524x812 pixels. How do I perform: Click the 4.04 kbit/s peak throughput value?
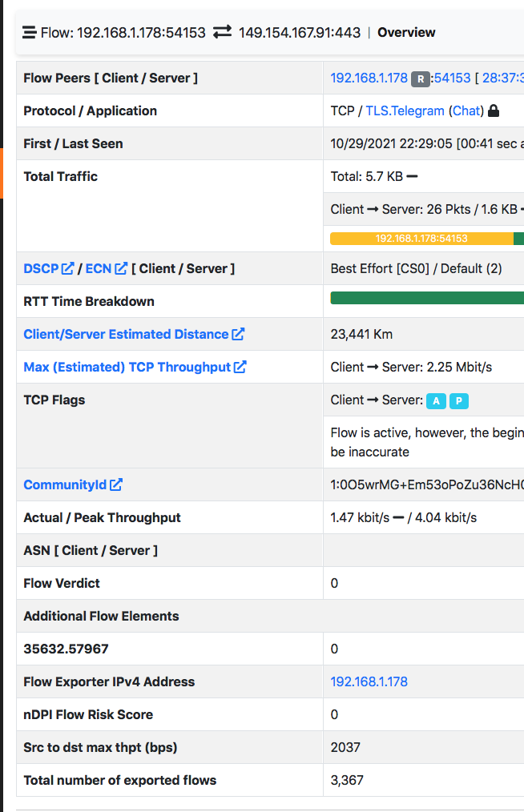[x=445, y=518]
